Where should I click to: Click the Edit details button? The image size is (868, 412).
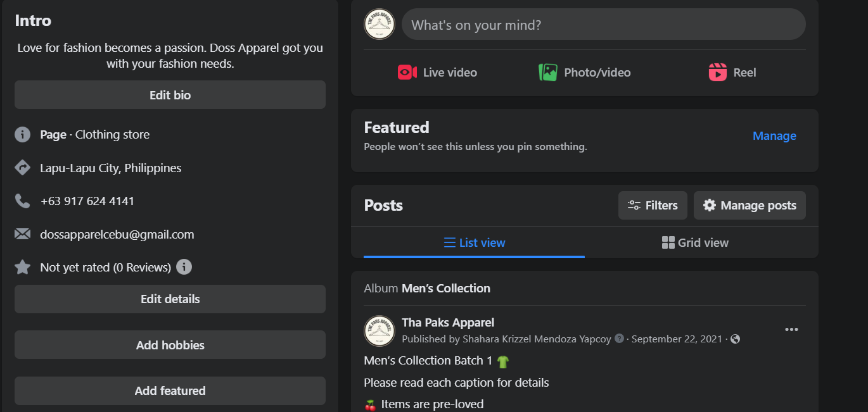point(170,299)
